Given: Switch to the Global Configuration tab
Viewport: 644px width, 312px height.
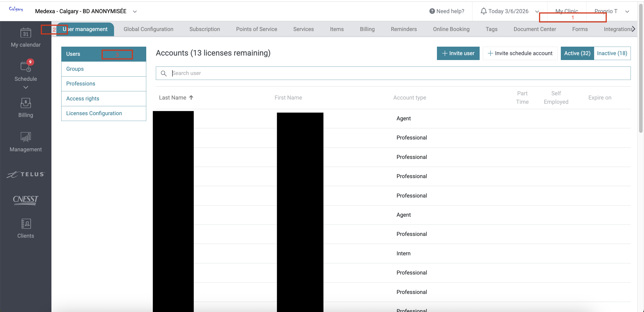Looking at the screenshot, I should click(148, 29).
